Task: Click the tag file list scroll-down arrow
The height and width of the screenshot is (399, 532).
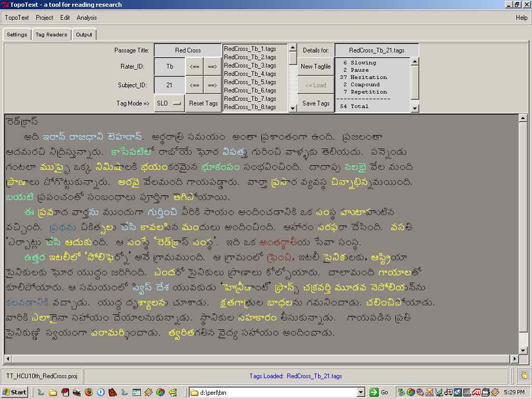Action: [293, 108]
